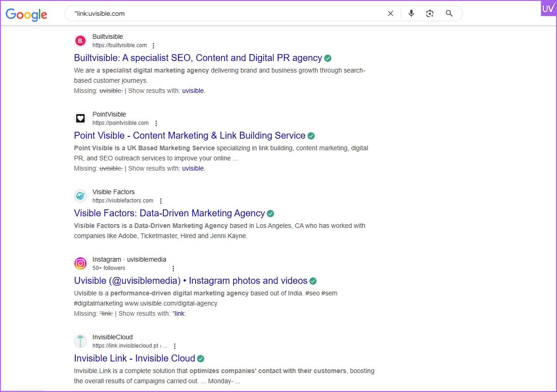Open Uvisible (@uvisiblemedia) Instagram result
Screen dimensions: 557x392
point(190,281)
